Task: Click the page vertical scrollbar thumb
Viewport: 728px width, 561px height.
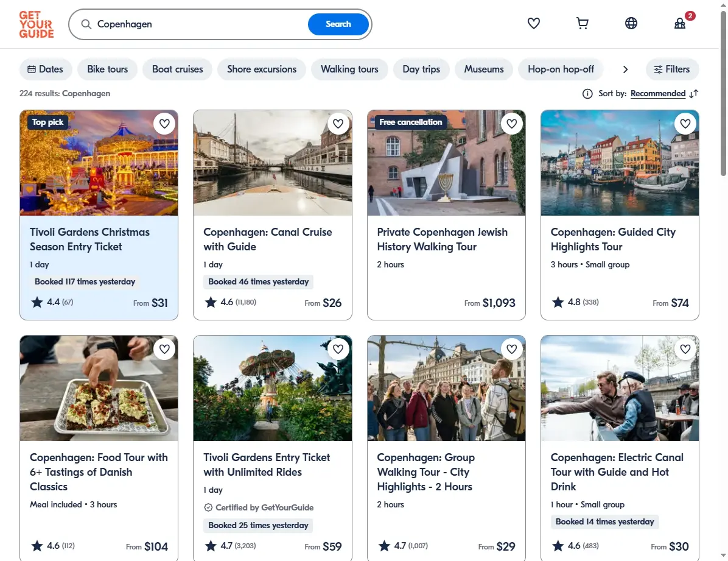Action: point(723,93)
